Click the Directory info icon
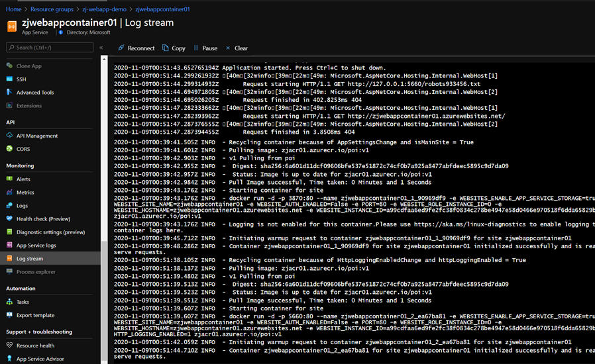Viewport: 595px width, 364px height. coord(61,32)
